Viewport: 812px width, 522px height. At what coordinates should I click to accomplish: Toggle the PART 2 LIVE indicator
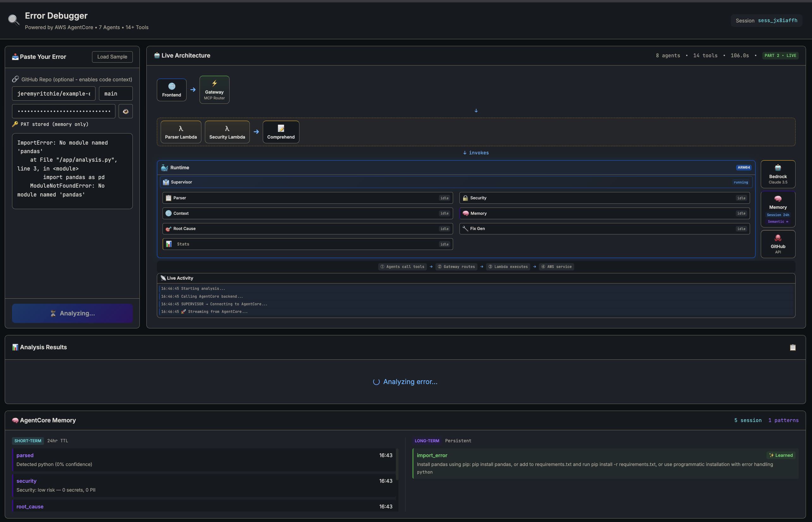[780, 55]
